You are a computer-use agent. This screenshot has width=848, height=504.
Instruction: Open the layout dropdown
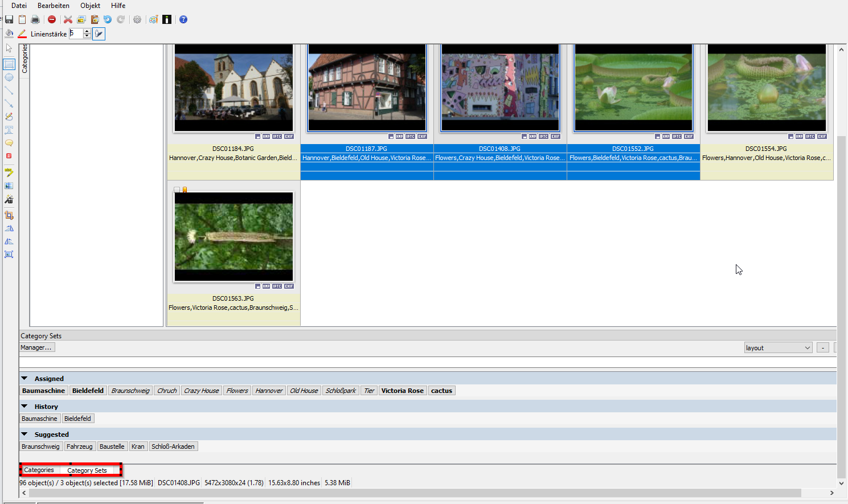coord(778,348)
